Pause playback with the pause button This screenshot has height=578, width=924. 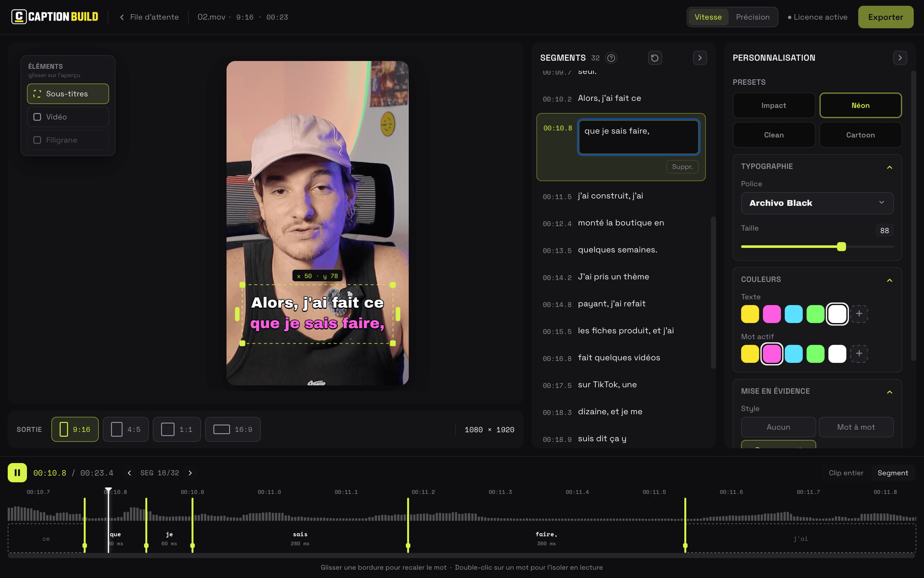click(x=17, y=473)
